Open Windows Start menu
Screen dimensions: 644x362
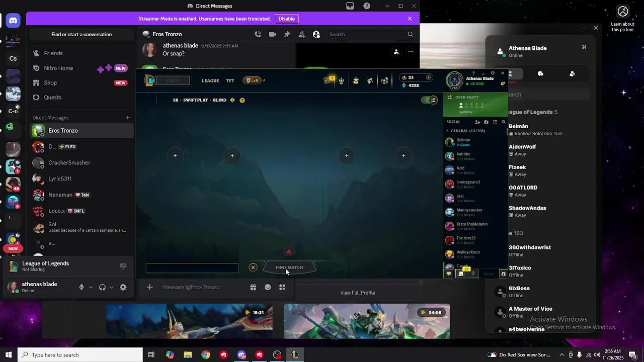click(x=9, y=355)
